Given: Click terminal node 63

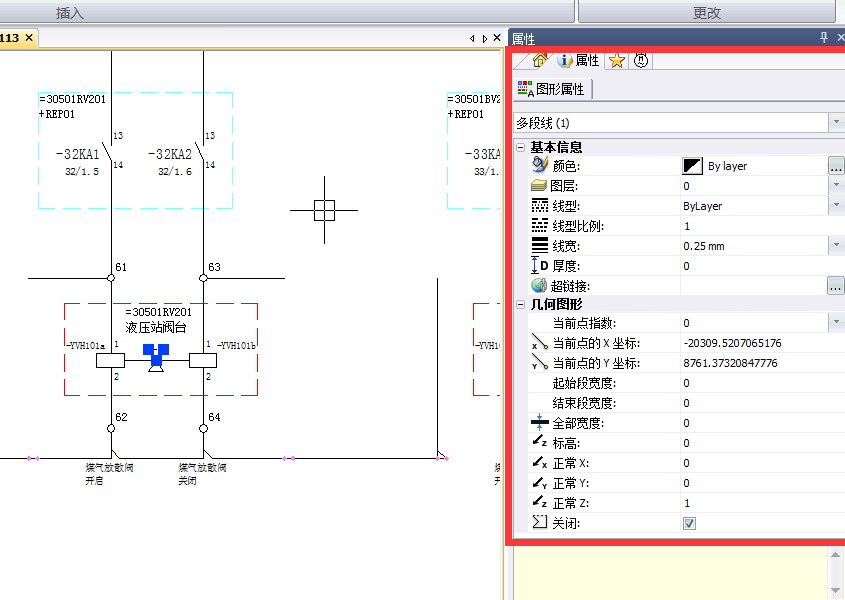Looking at the screenshot, I should click(203, 278).
